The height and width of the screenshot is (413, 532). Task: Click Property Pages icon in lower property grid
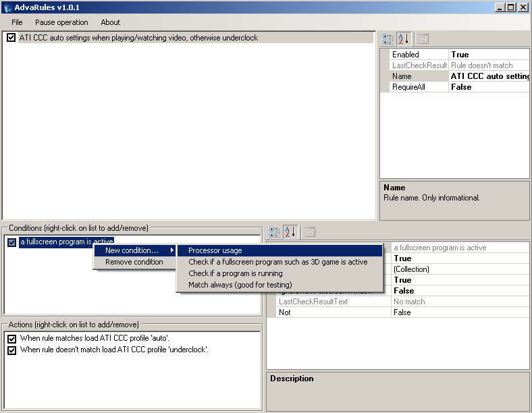click(x=309, y=232)
